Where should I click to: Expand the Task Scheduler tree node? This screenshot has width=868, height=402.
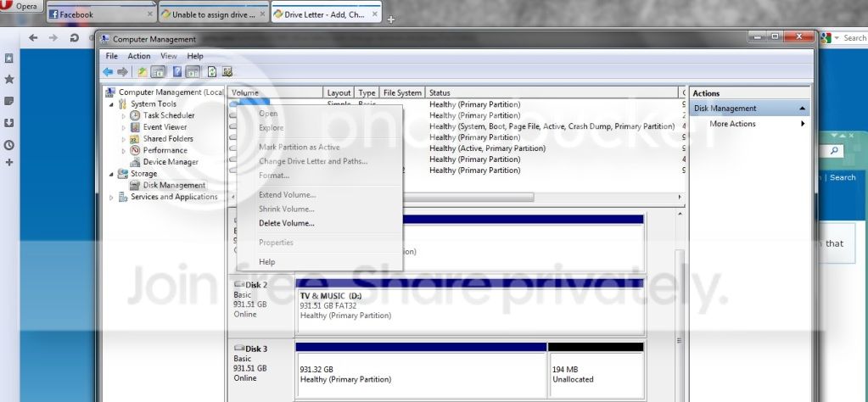[123, 115]
